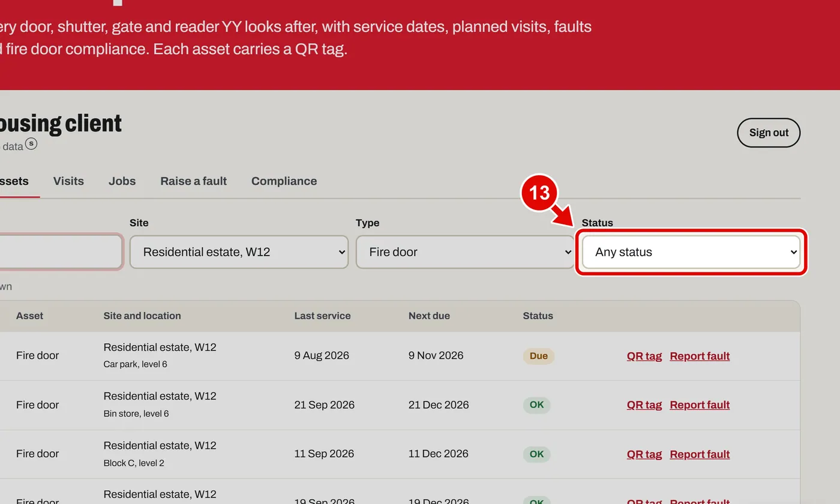Open QR tag for Car park, level 6
The image size is (840, 504).
644,356
